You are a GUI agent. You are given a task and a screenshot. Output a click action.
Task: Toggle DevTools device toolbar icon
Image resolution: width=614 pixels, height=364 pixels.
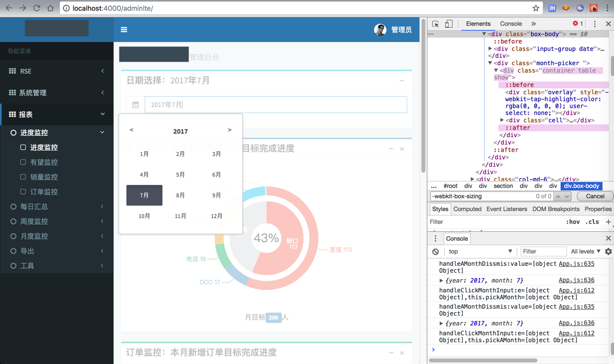[x=449, y=24]
